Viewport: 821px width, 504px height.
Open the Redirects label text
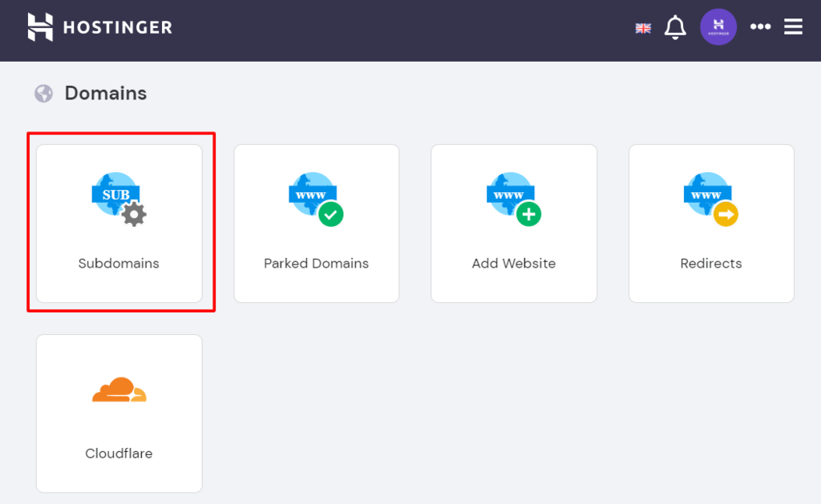[x=711, y=264]
